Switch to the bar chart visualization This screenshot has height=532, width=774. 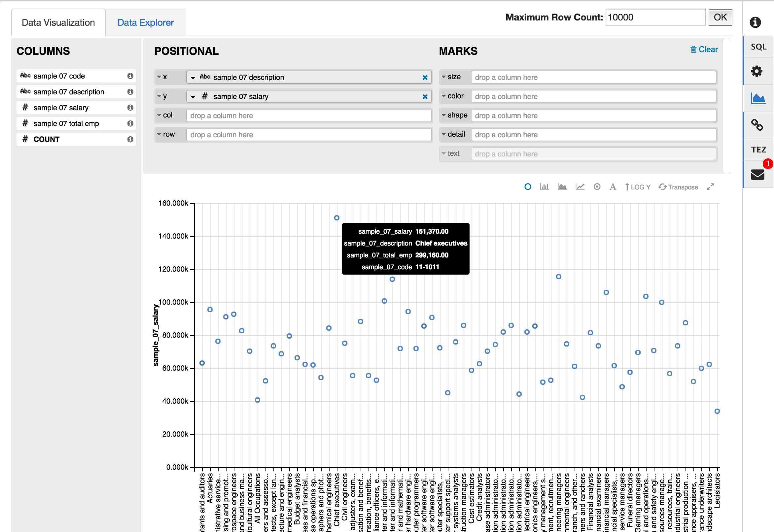545,187
